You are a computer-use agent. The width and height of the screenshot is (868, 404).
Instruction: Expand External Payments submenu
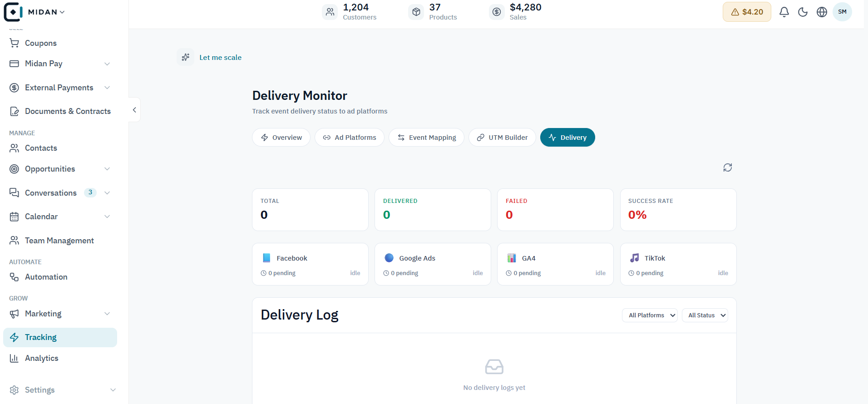(x=107, y=88)
